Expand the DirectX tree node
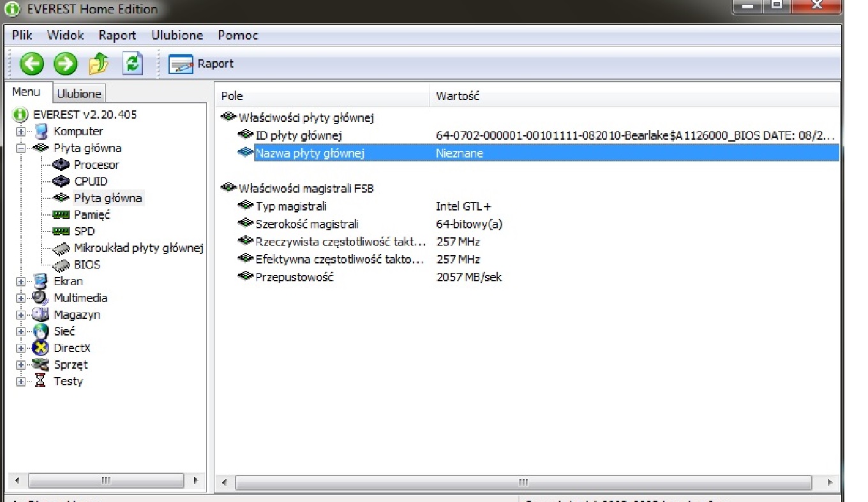868x502 pixels. pyautogui.click(x=21, y=348)
